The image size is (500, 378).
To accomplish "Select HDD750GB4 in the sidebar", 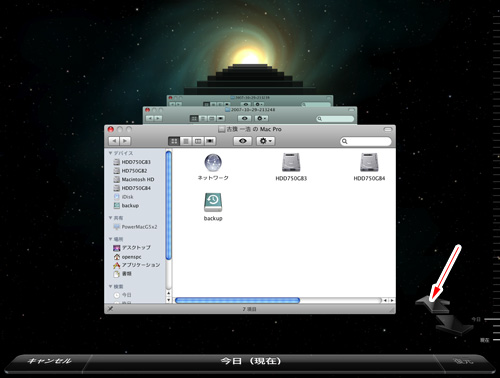I will [132, 188].
